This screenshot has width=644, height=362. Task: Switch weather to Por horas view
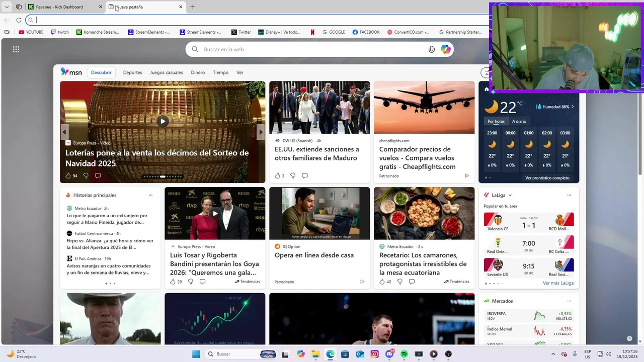point(496,121)
